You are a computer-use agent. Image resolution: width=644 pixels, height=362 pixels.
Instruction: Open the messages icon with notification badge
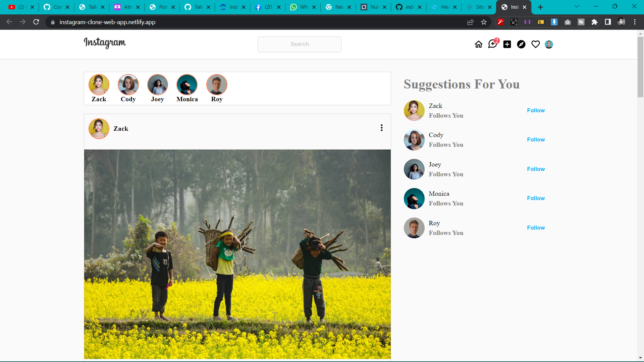click(493, 44)
